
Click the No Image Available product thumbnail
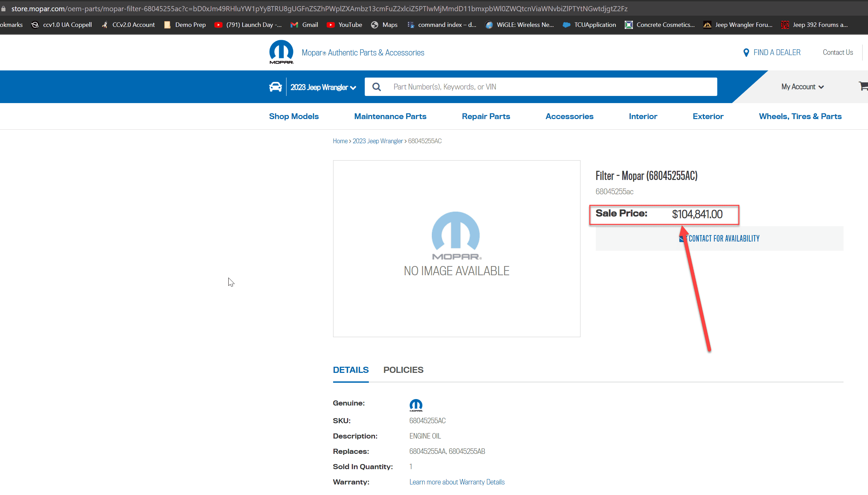coord(457,249)
